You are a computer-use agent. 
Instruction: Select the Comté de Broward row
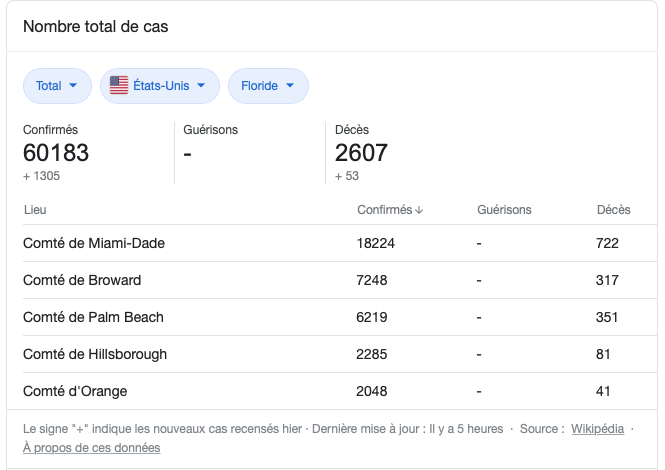(82, 280)
